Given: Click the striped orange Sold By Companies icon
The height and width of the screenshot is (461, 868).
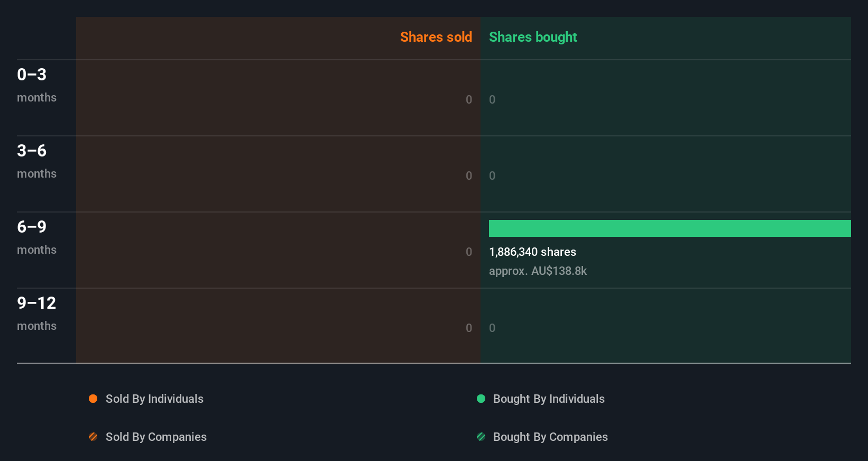Looking at the screenshot, I should [x=93, y=437].
